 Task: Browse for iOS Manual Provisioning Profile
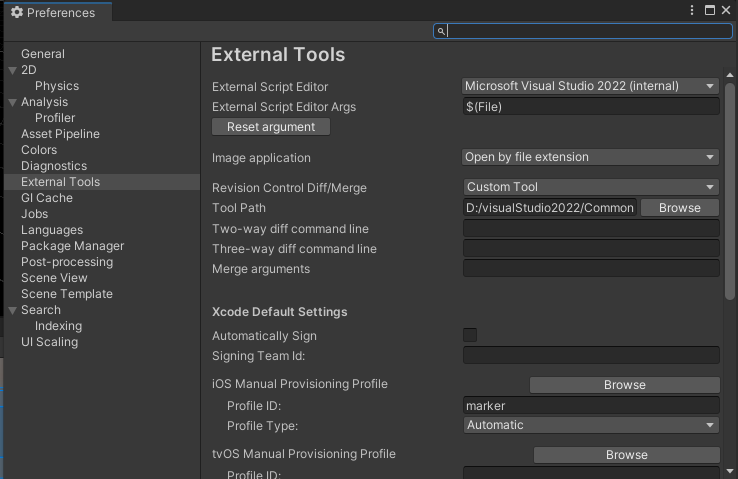[624, 385]
